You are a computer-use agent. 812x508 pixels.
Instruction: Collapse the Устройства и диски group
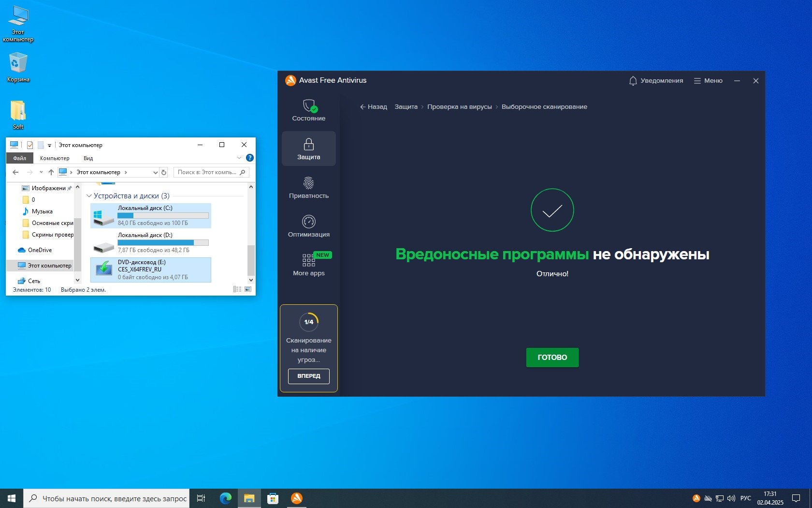pos(89,196)
